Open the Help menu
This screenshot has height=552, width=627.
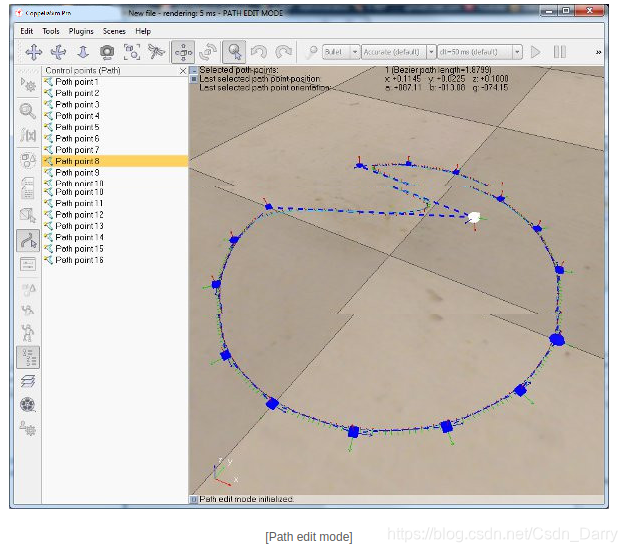coord(143,31)
